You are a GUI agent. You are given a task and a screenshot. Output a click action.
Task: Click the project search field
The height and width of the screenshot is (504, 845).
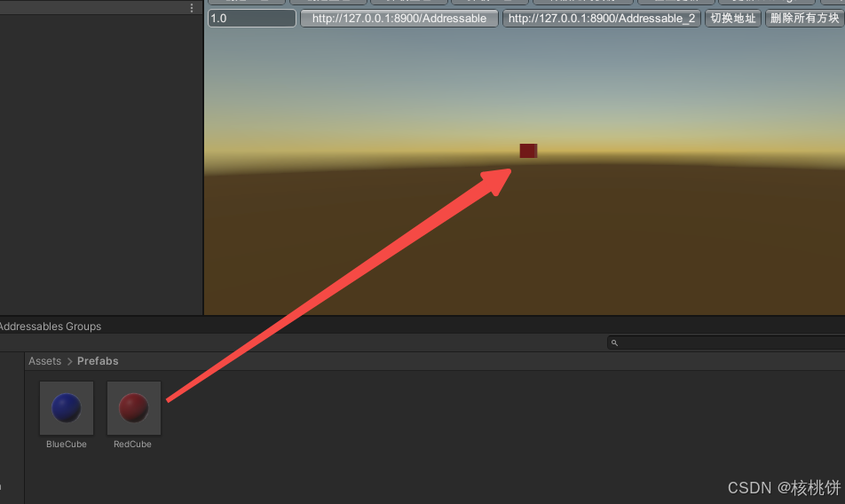coord(726,343)
